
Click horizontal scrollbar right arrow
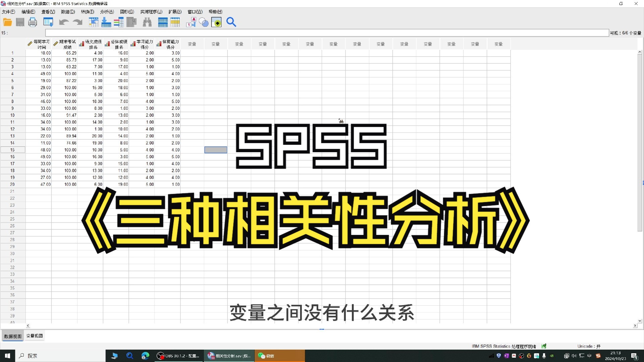[x=635, y=326]
